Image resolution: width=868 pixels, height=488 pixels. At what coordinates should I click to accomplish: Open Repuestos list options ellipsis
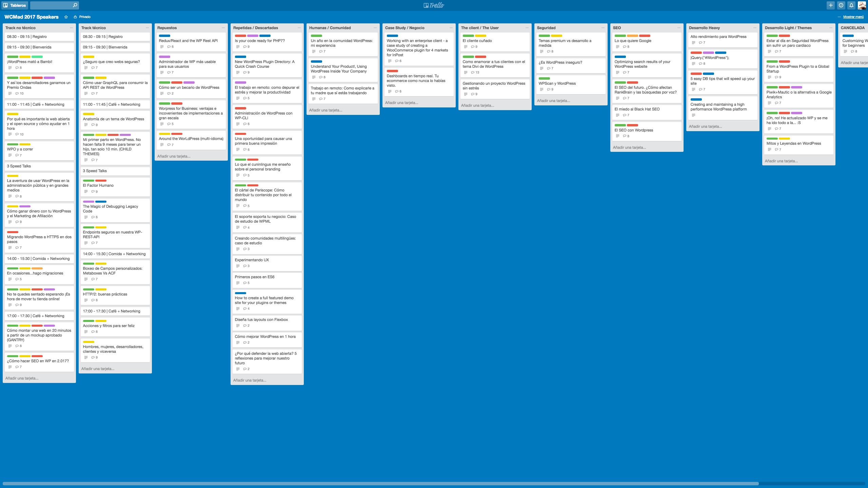(223, 28)
